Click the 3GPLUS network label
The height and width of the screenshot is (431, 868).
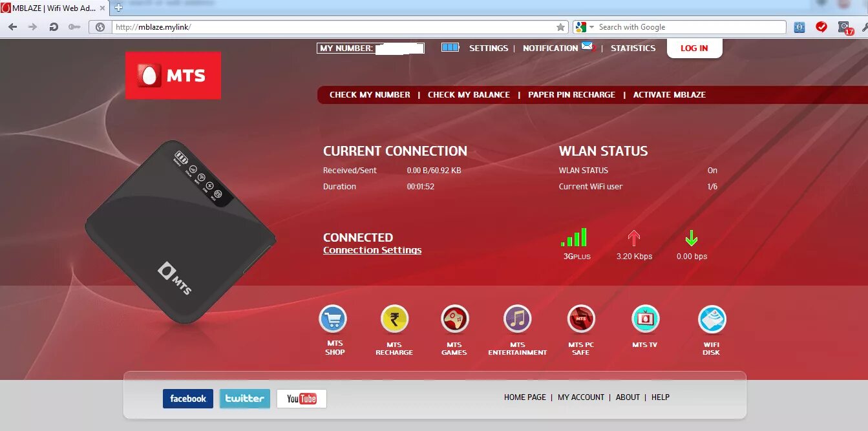pyautogui.click(x=577, y=257)
